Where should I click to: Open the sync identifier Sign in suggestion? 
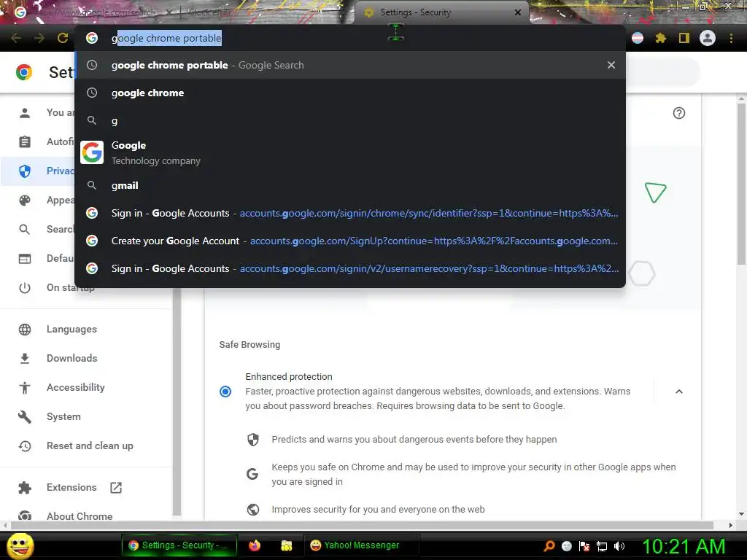coord(350,214)
